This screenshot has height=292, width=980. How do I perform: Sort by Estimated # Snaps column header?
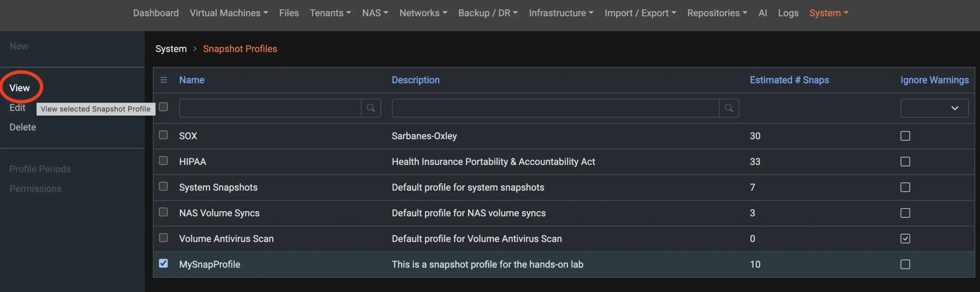789,80
